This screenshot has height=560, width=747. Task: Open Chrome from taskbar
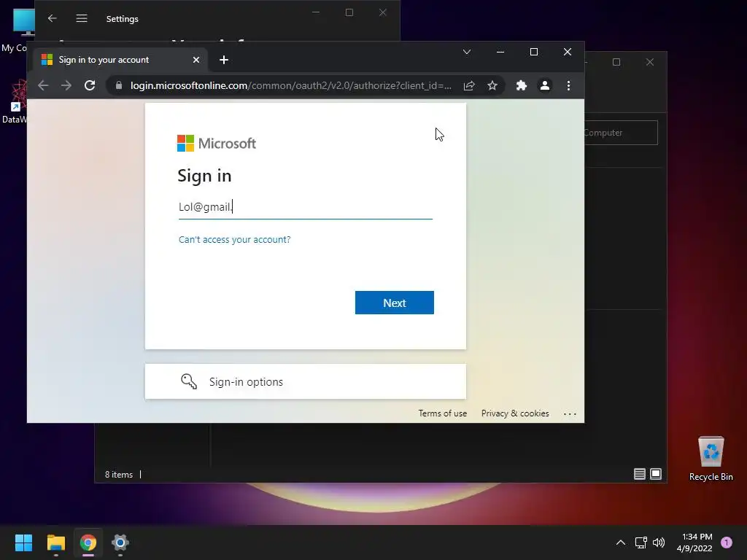(x=88, y=542)
